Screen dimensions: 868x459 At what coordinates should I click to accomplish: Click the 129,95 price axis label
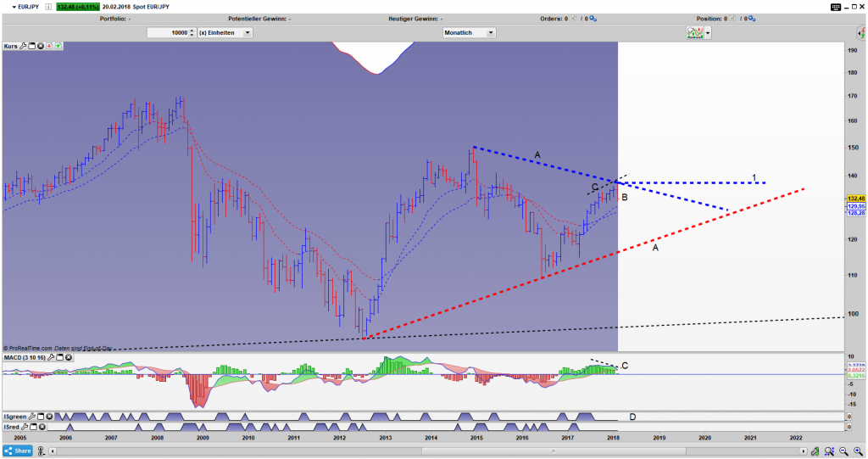click(856, 206)
